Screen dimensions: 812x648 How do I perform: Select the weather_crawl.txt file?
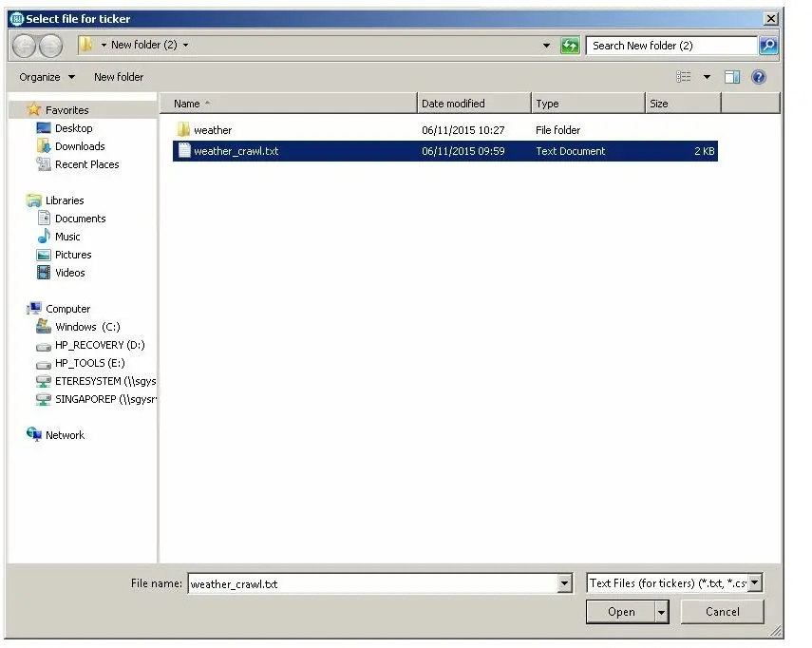pyautogui.click(x=236, y=151)
